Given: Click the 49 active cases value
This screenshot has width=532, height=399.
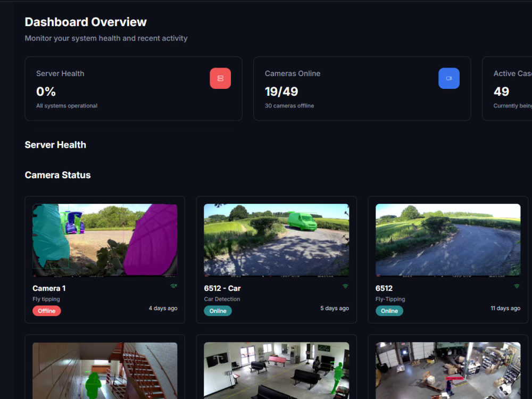Looking at the screenshot, I should click(x=501, y=92).
